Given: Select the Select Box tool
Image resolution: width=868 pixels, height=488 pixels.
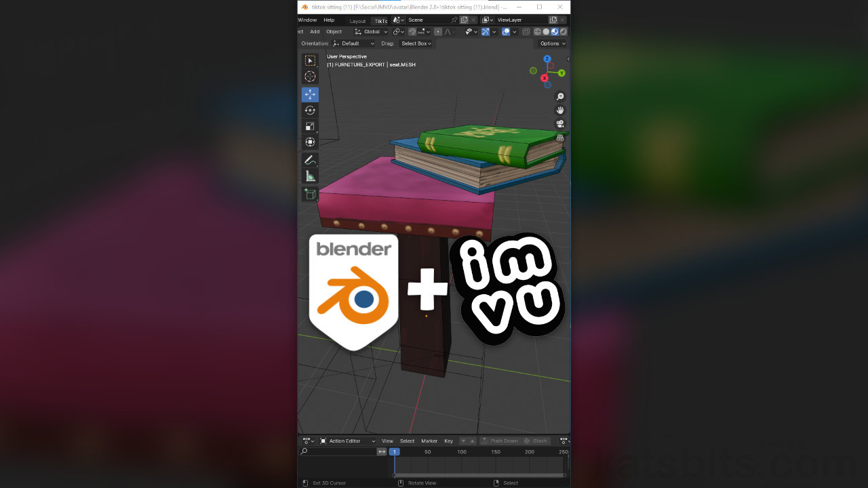Looking at the screenshot, I should tap(310, 60).
